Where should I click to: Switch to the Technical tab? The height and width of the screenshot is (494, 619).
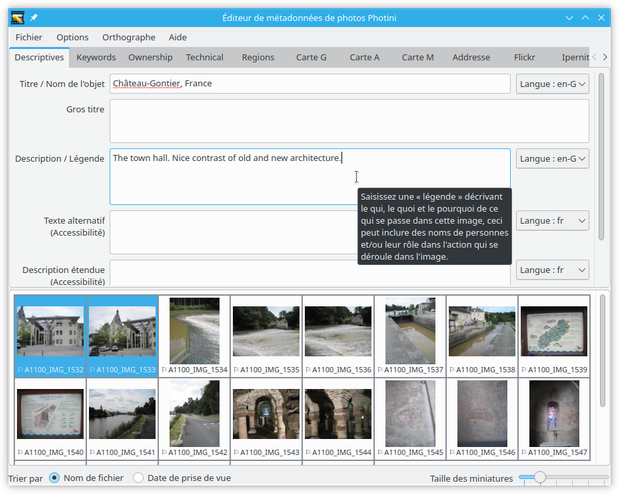pyautogui.click(x=204, y=57)
